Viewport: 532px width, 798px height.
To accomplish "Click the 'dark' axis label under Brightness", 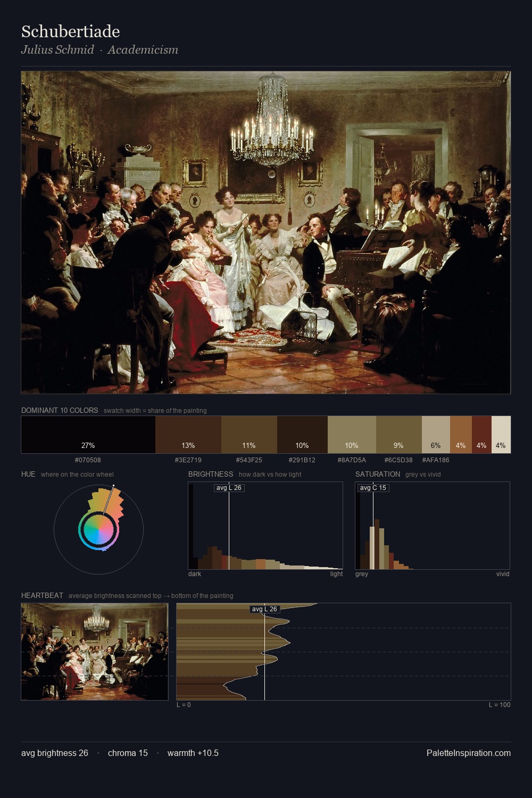I will (195, 574).
